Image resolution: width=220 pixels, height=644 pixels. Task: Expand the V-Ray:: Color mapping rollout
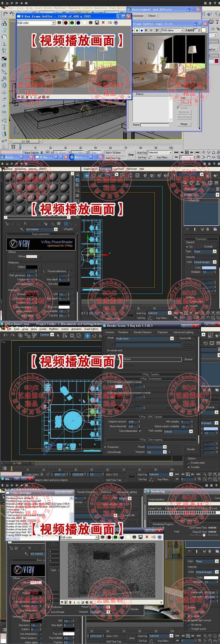(x=151, y=440)
